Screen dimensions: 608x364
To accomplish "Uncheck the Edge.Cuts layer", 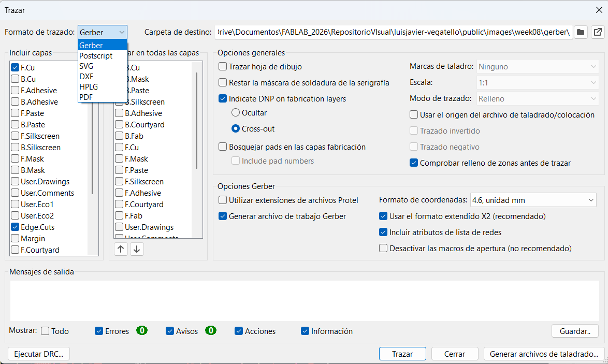I will (15, 227).
